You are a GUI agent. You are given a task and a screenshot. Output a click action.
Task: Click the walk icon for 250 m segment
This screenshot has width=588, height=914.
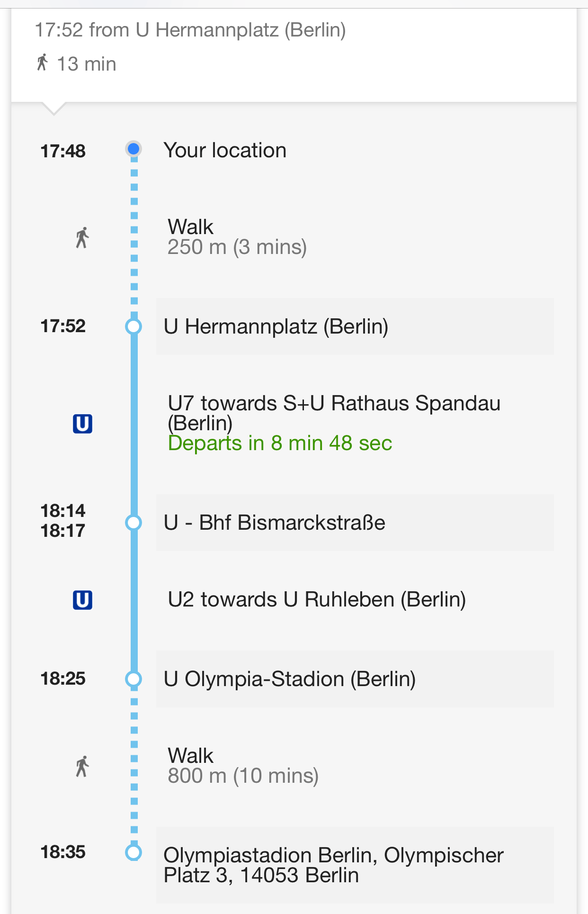click(x=82, y=237)
